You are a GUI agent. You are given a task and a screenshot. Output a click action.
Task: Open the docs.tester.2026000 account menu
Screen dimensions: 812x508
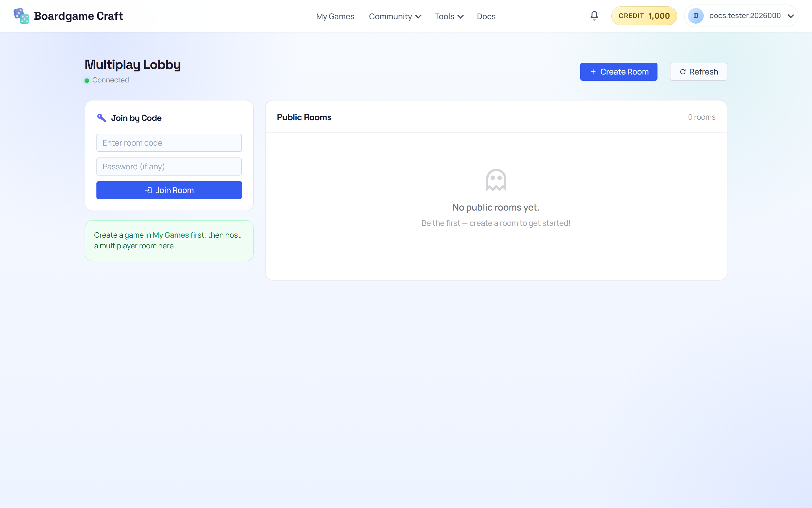coord(741,16)
